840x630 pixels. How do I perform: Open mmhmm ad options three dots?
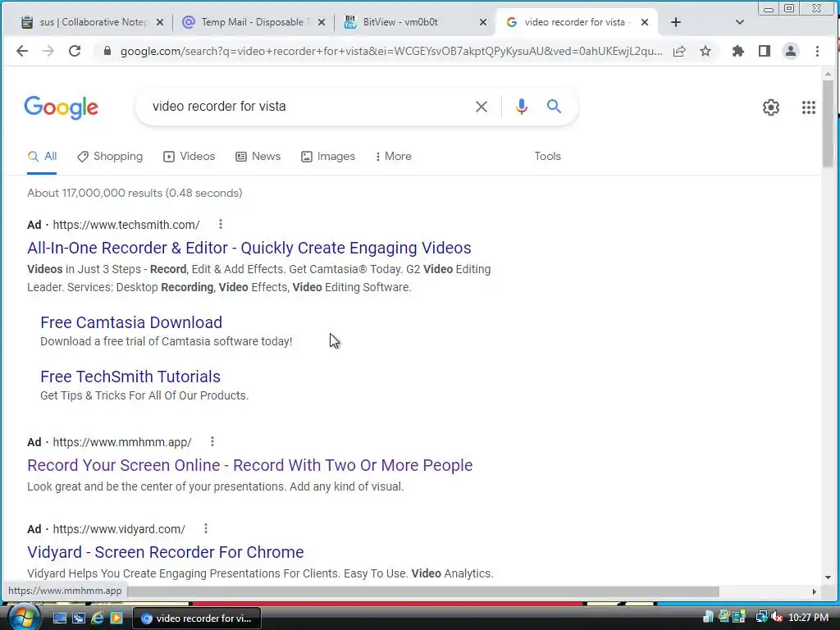(212, 441)
